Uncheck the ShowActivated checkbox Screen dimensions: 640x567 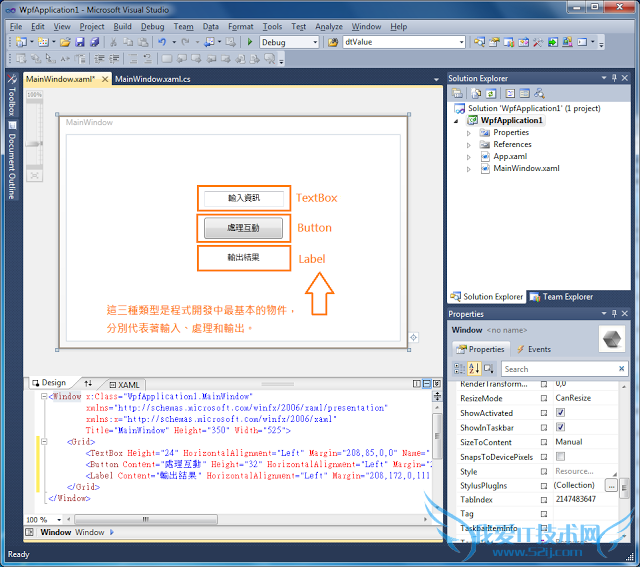pos(560,413)
